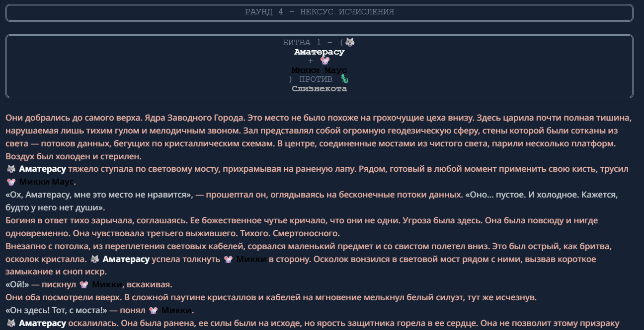Click the wolf emoji before 'Аматерасу тяжело ступала'
The width and height of the screenshot is (644, 330).
click(11, 169)
